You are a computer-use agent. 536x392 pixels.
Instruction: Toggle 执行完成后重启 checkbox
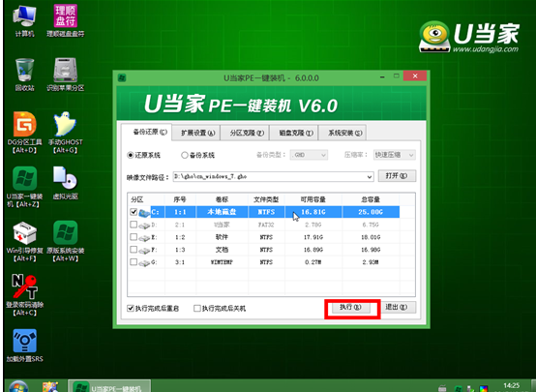[x=131, y=308]
